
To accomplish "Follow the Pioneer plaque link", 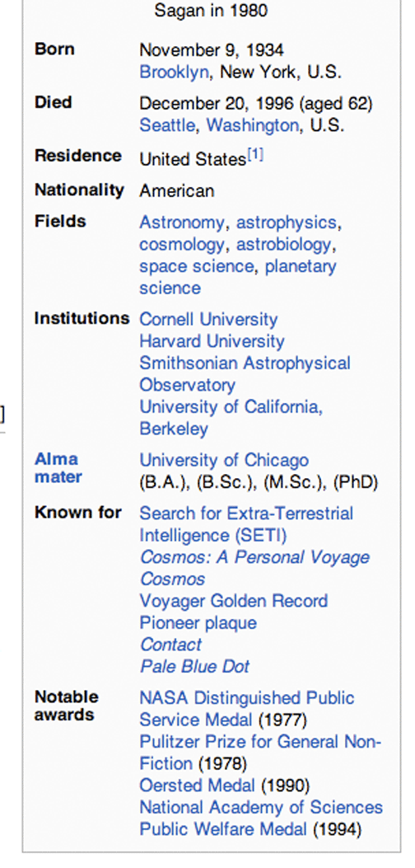I will tap(198, 623).
